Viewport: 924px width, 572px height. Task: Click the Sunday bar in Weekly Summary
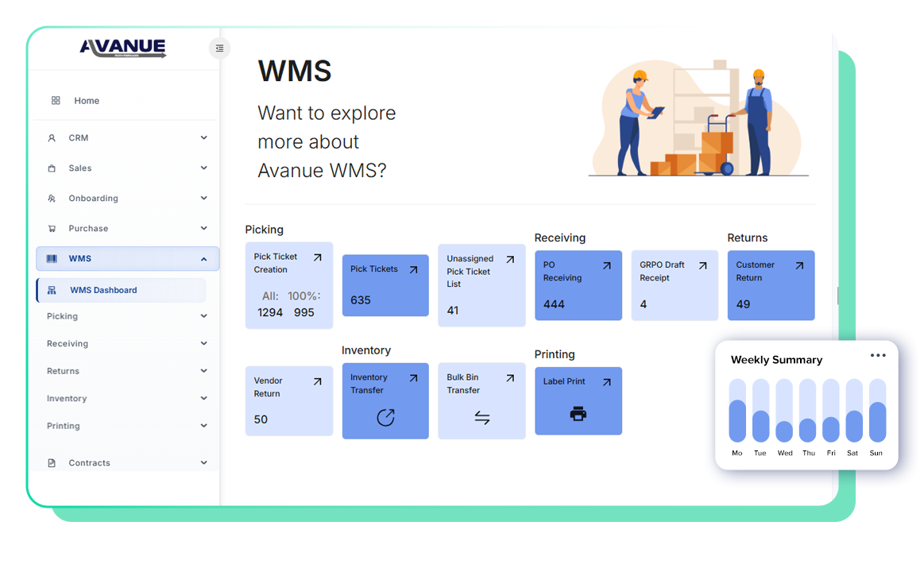(877, 411)
